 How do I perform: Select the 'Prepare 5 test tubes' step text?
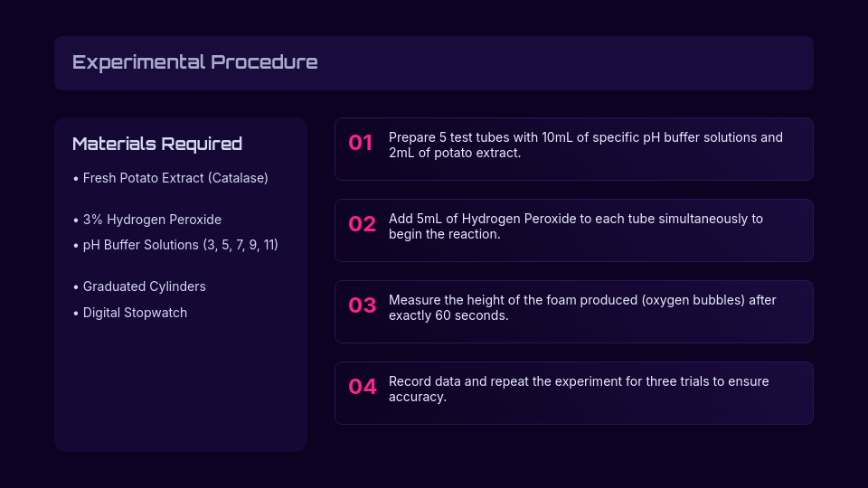(x=585, y=137)
